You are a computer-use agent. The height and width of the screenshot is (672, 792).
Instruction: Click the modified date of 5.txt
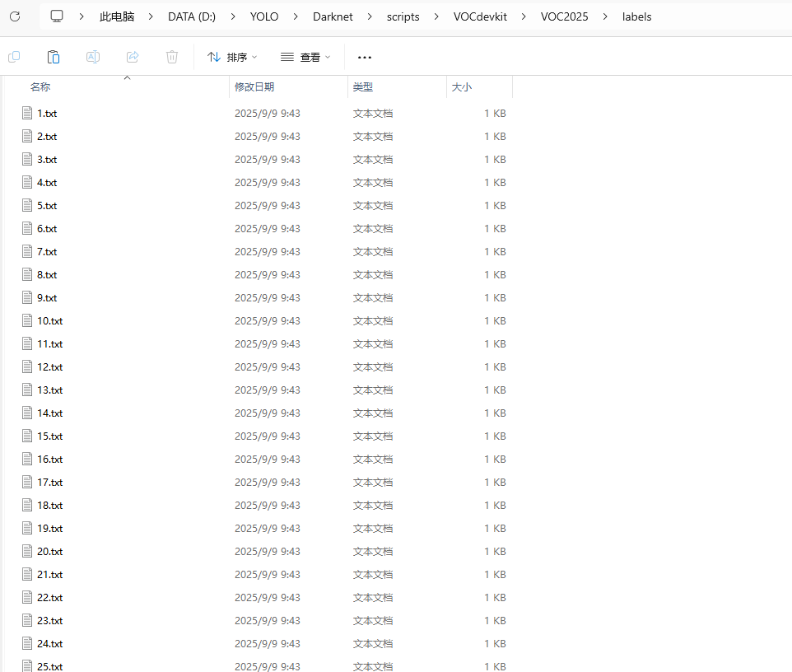coord(268,206)
